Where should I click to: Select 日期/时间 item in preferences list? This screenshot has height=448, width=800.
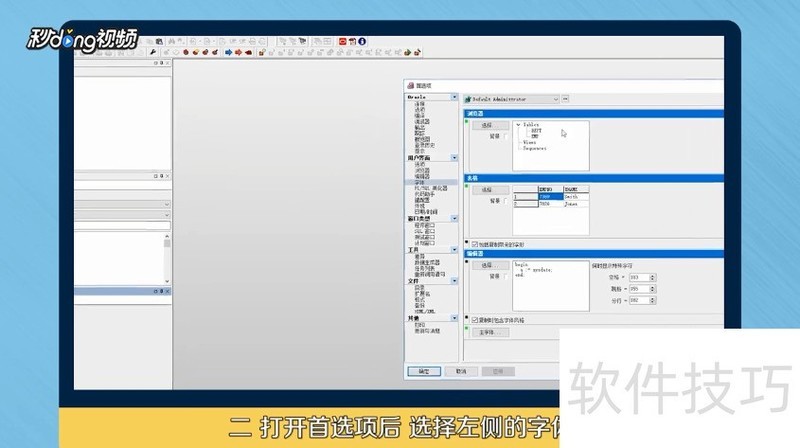426,212
